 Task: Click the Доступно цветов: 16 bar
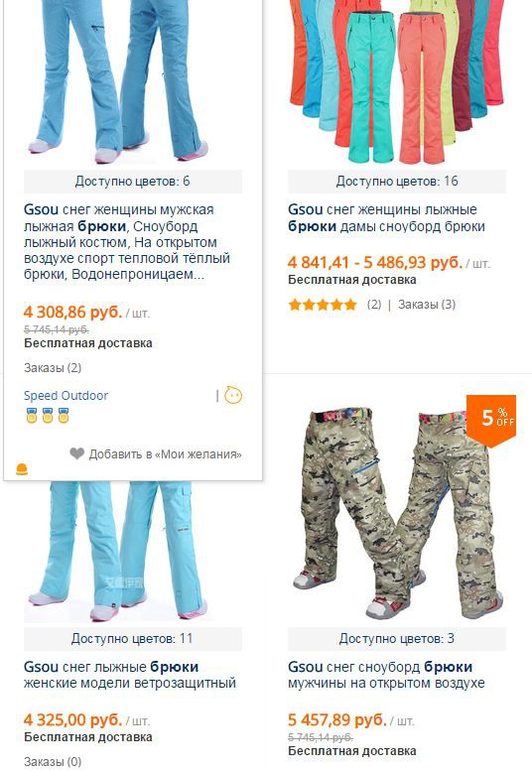(397, 182)
